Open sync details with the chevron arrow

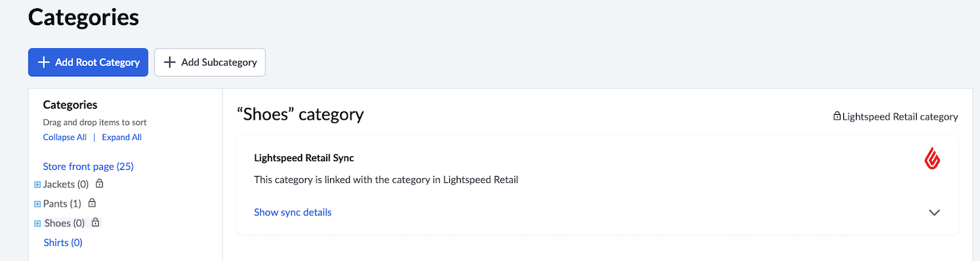(x=934, y=212)
